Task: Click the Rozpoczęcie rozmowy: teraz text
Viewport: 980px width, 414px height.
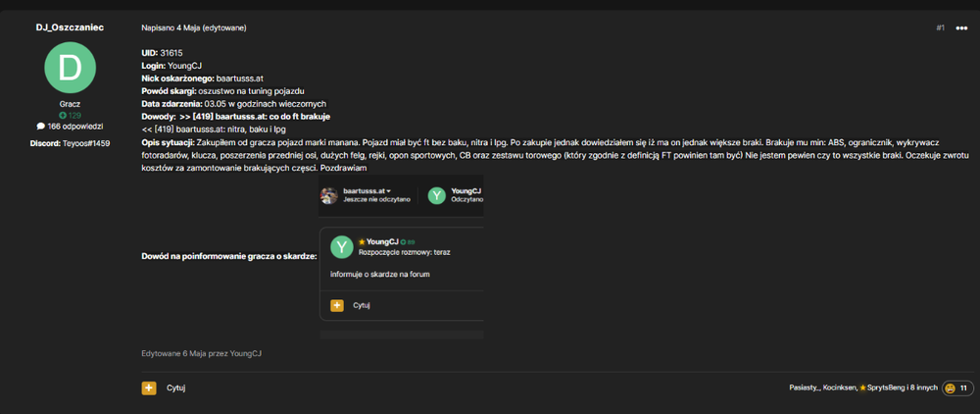Action: [405, 253]
